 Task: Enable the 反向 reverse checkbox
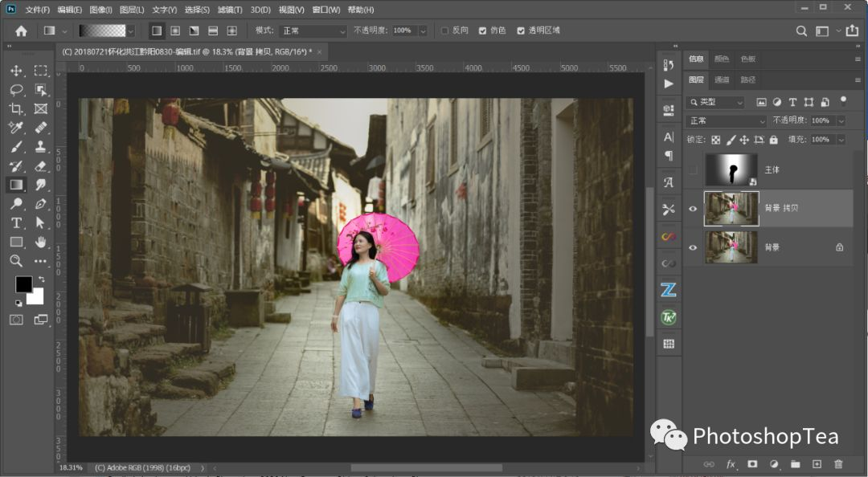coord(444,31)
